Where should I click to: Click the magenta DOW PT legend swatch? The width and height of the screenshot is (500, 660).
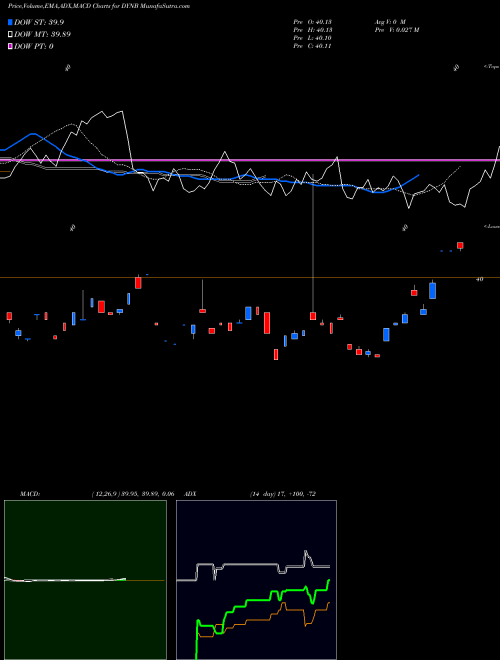tap(10, 46)
